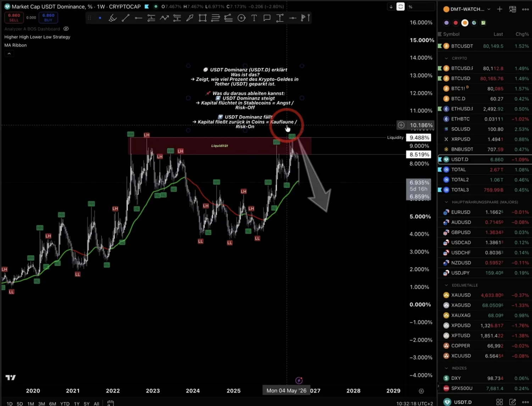Edit the USDT.D details note icon
The width and height of the screenshot is (532, 406).
pyautogui.click(x=512, y=402)
